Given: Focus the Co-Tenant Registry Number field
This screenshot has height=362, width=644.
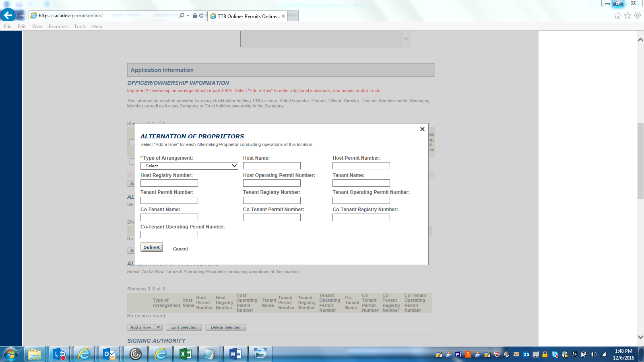Looking at the screenshot, I should click(361, 217).
